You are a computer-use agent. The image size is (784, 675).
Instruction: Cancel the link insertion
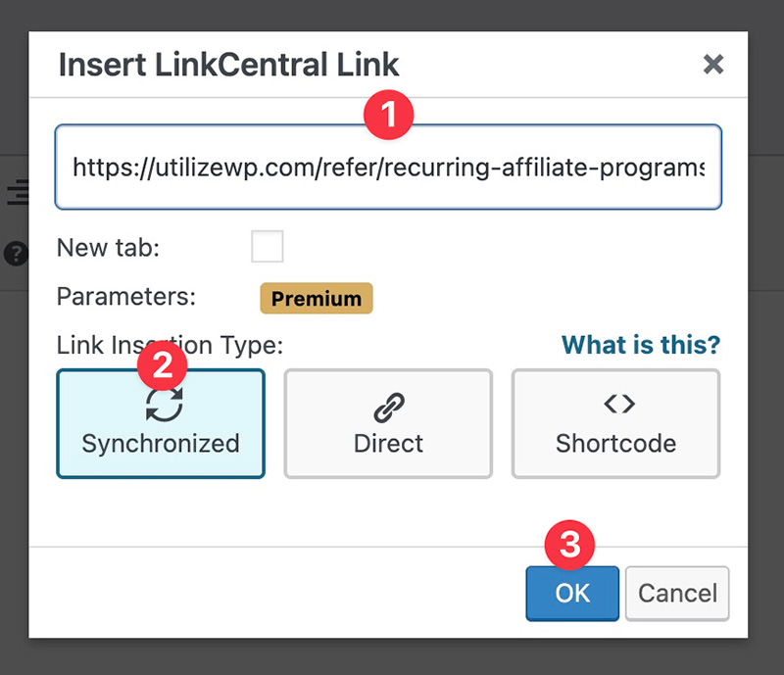(677, 593)
